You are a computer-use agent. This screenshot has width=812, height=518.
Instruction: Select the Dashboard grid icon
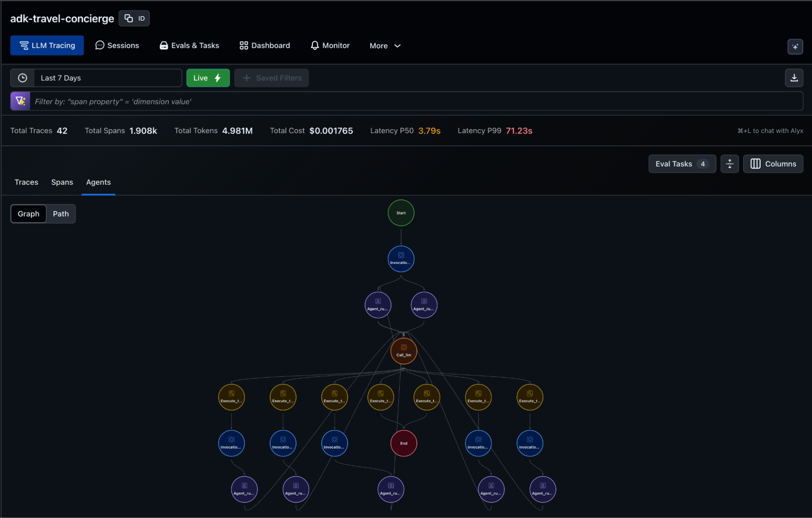pos(244,45)
